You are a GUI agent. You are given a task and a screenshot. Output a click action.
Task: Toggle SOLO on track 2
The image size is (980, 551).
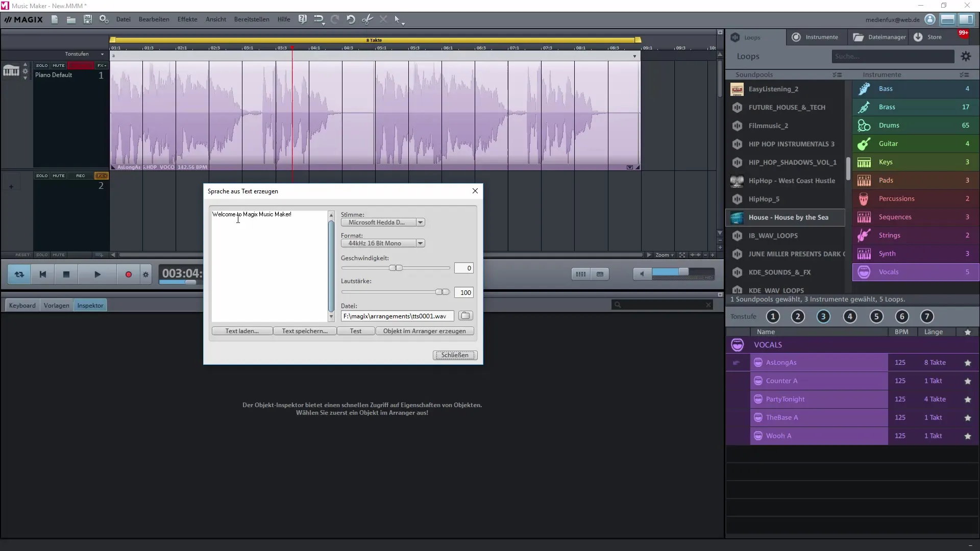click(42, 176)
